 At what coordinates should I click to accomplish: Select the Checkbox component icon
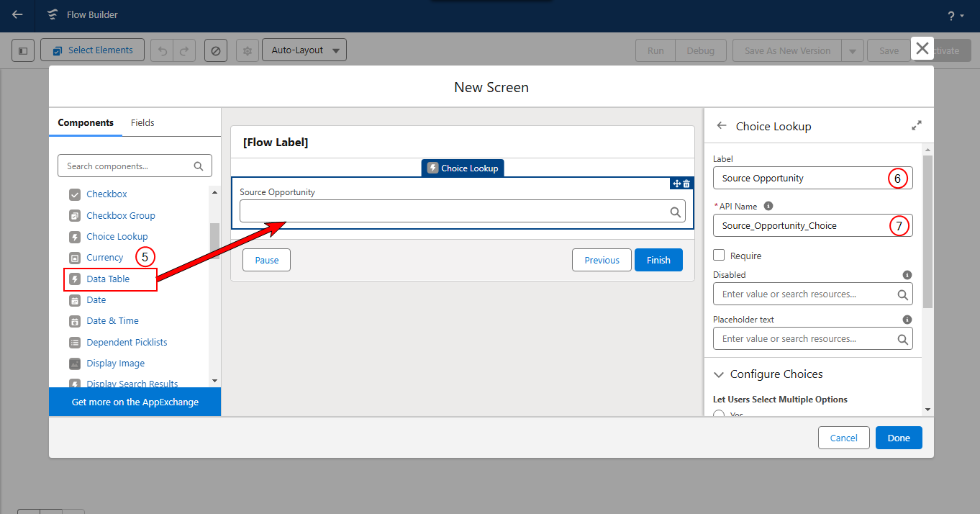click(75, 194)
